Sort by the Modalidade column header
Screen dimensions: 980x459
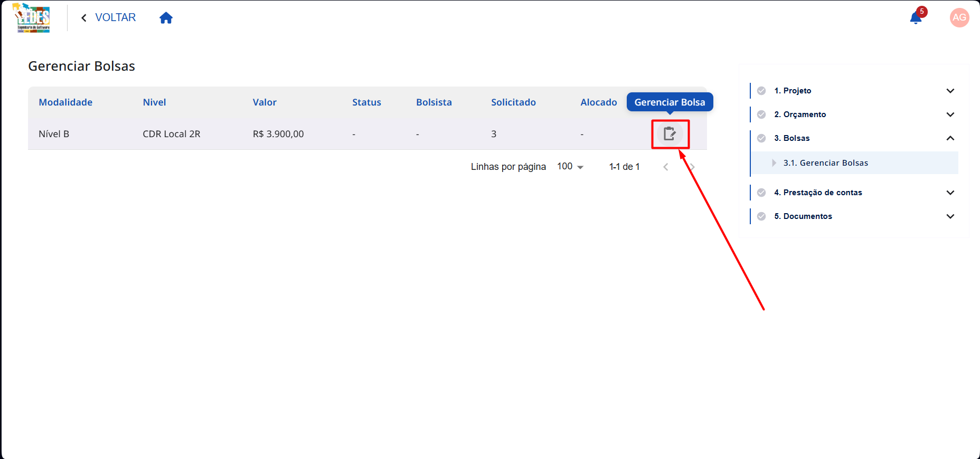pos(65,102)
